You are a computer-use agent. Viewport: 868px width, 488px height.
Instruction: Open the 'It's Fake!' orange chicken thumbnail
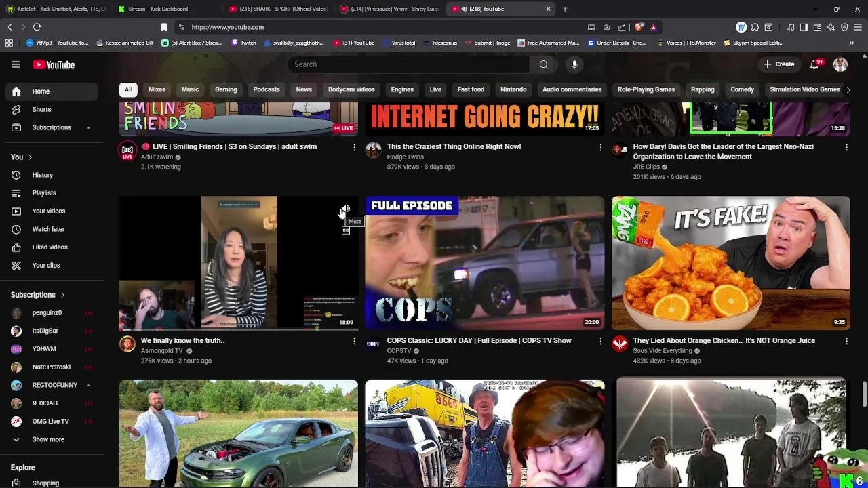pyautogui.click(x=730, y=263)
